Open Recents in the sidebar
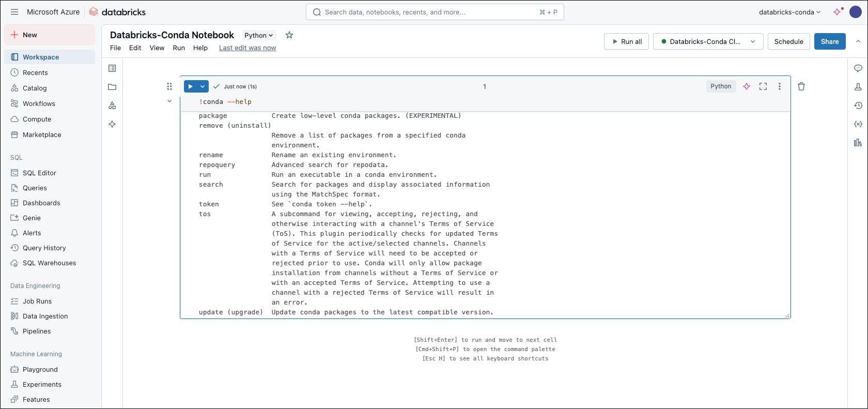The height and width of the screenshot is (409, 868). pos(50,72)
